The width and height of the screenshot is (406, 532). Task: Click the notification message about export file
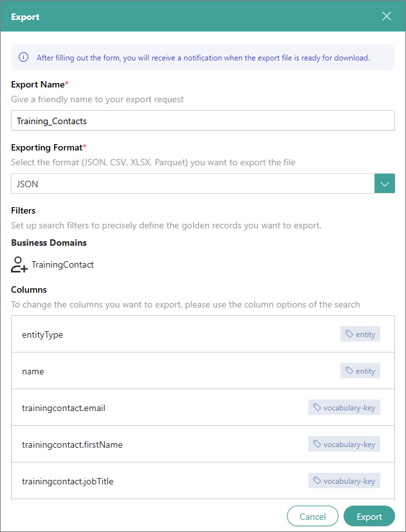tap(203, 58)
